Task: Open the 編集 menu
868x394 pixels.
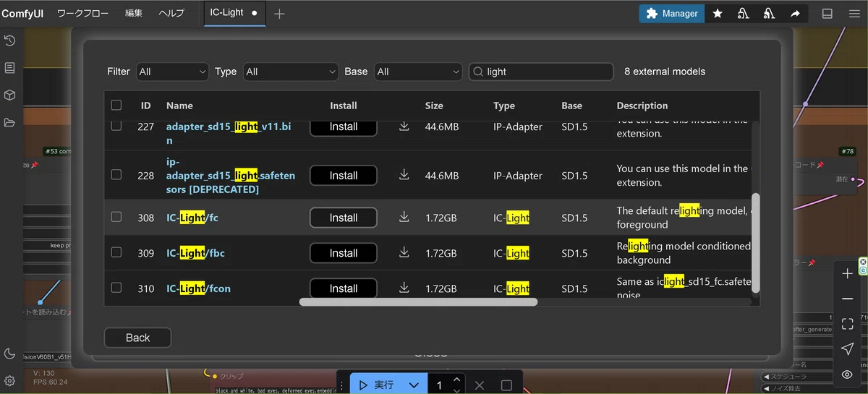Action: 134,14
